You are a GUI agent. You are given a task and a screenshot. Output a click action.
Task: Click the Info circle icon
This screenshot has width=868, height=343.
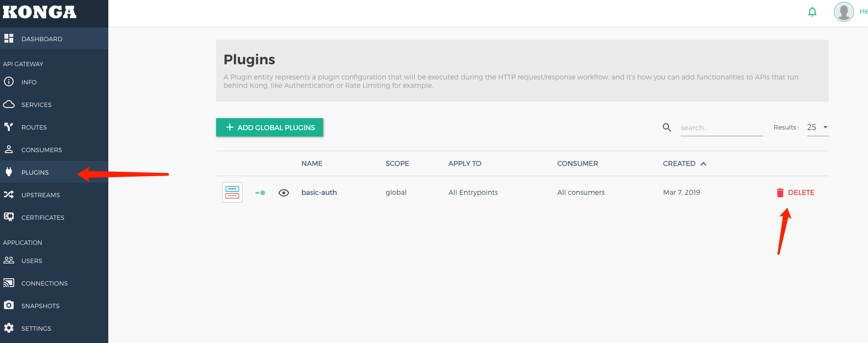point(9,81)
